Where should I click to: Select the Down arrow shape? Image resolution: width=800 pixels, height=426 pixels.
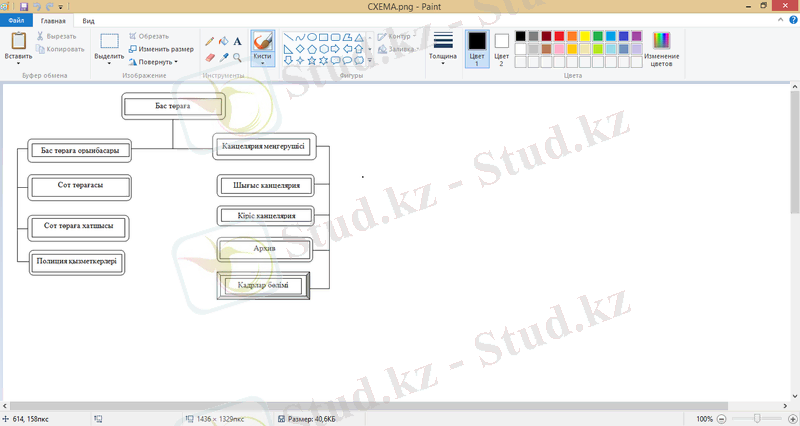point(288,61)
